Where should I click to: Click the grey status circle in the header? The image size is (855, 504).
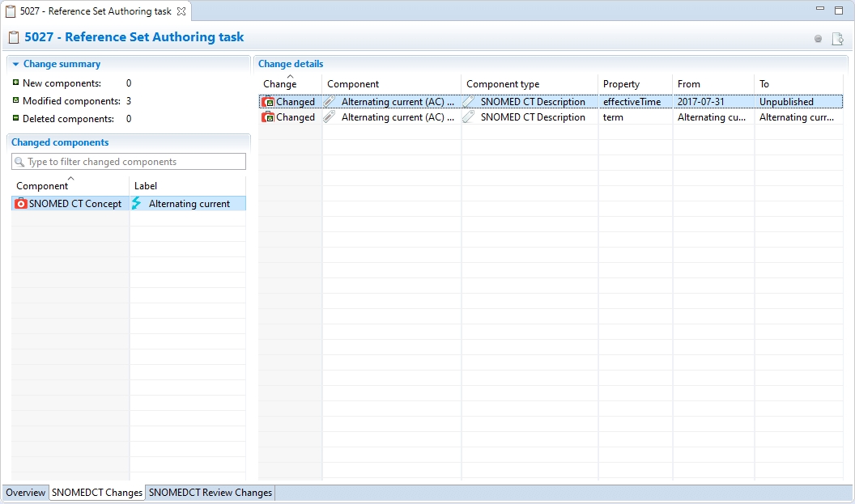818,38
